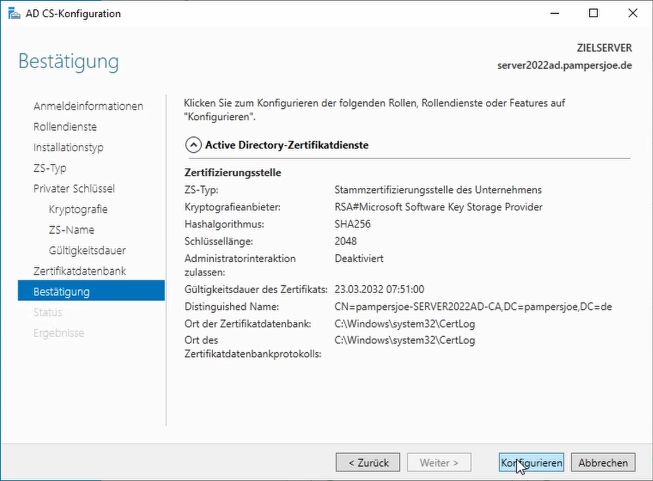653x481 pixels.
Task: Jump to Zertifikatdatenbank step
Action: point(80,271)
